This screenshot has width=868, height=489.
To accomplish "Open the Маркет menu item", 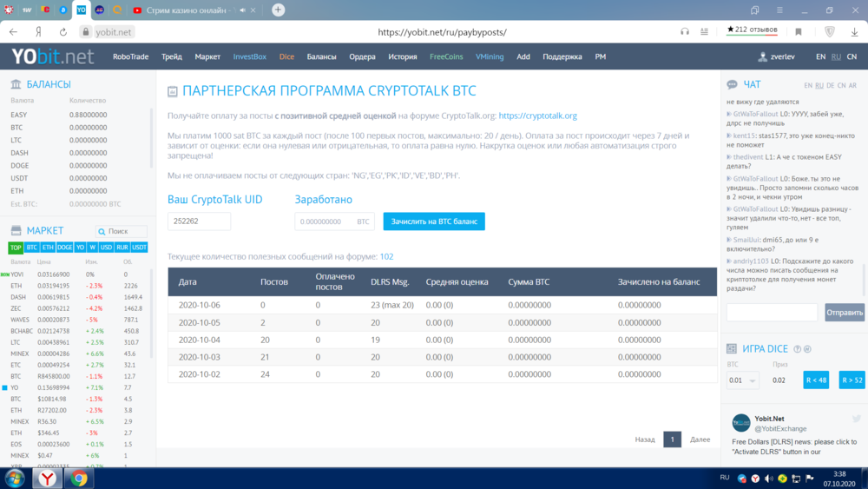I will click(207, 56).
